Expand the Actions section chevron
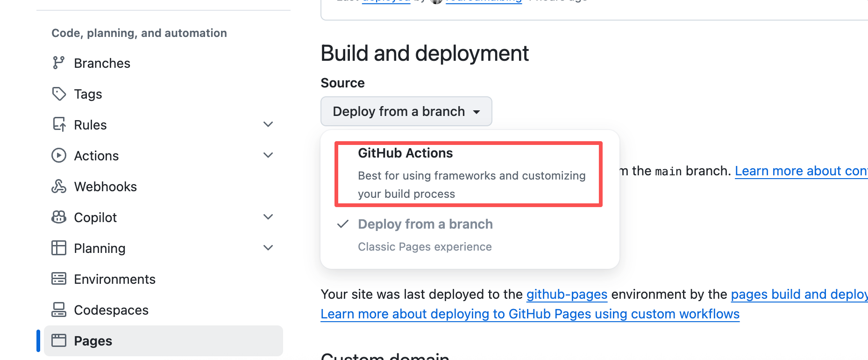 (268, 155)
